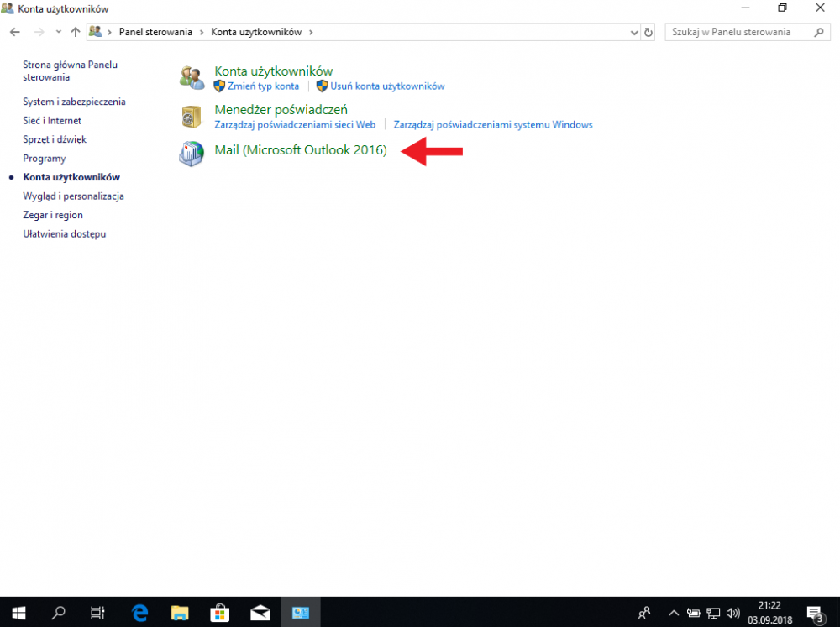
Task: Go to Ułatwienia dostępu
Action: 65,234
